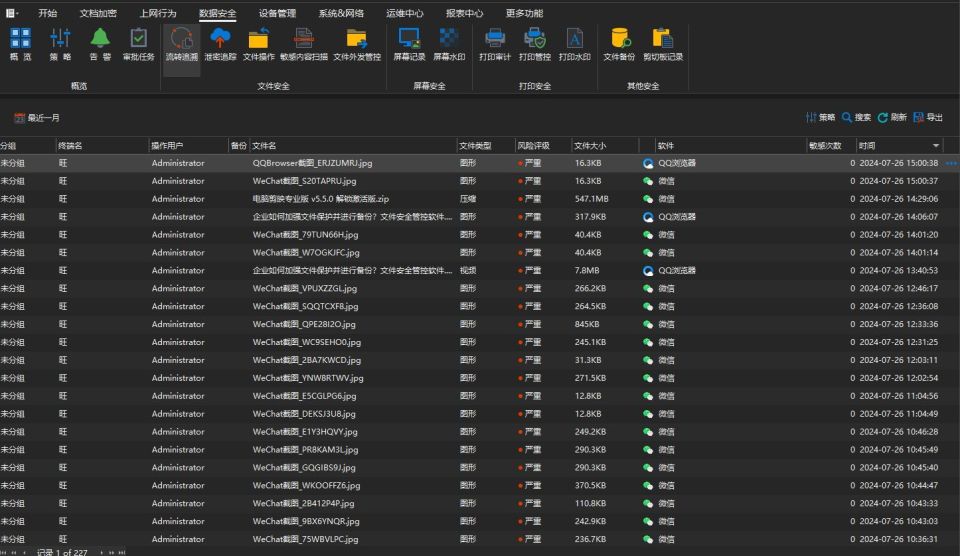Viewport: 960px width, 556px height.
Task: Click 策略 button above the table
Action: [x=820, y=117]
